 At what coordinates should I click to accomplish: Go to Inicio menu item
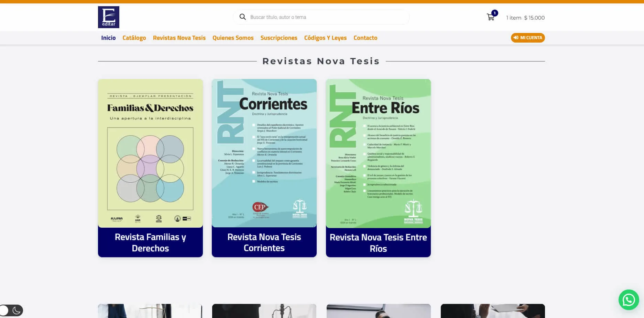click(108, 38)
